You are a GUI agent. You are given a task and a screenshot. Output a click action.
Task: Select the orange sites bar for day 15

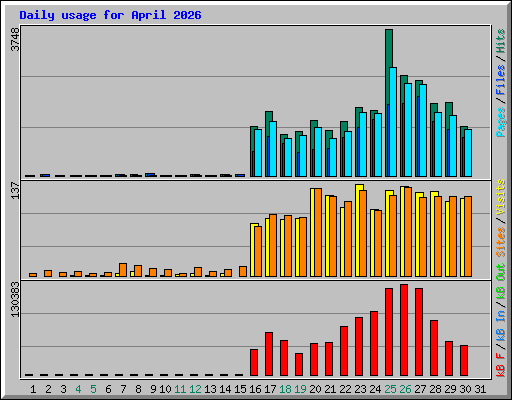(x=243, y=272)
